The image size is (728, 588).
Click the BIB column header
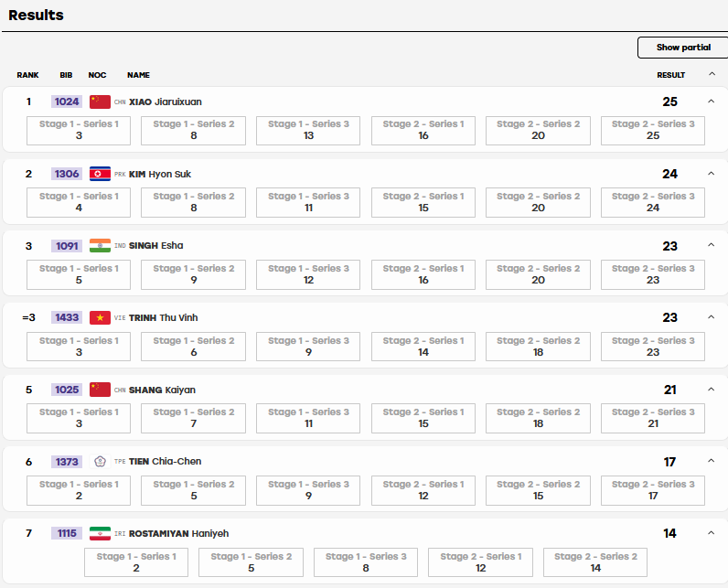[x=66, y=75]
